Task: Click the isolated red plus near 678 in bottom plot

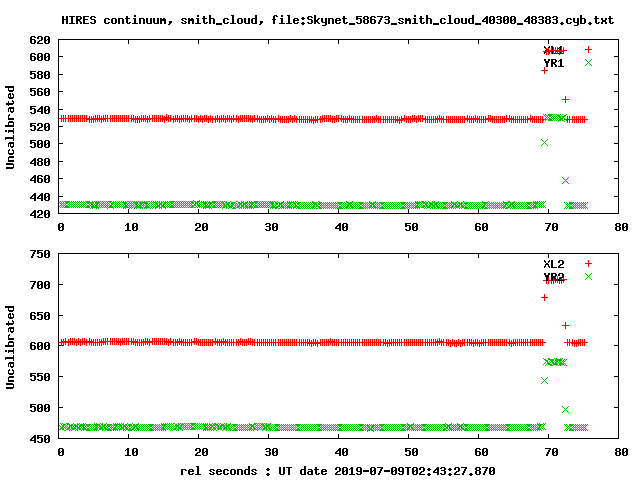Action: point(544,298)
